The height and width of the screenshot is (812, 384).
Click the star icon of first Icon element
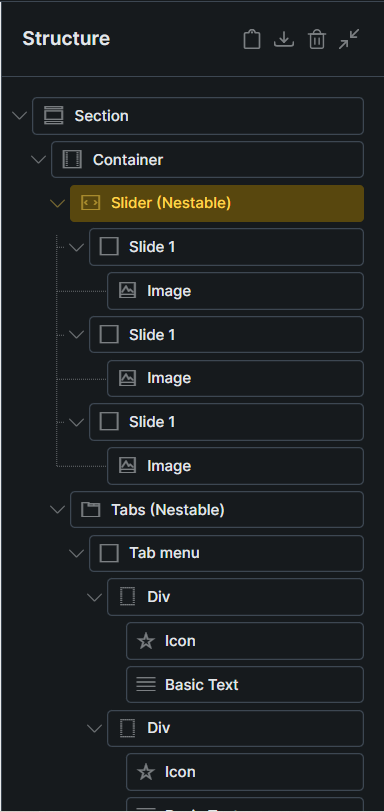click(x=146, y=641)
